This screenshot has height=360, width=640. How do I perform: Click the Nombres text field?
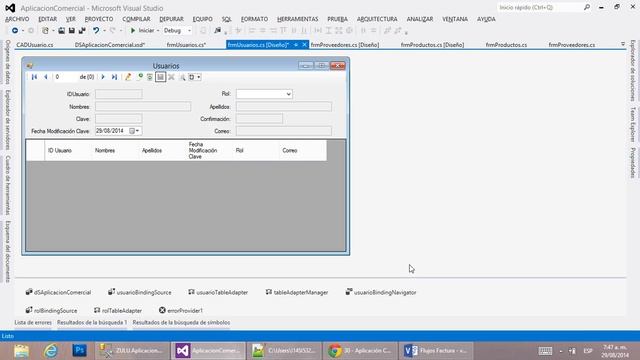[x=143, y=107]
